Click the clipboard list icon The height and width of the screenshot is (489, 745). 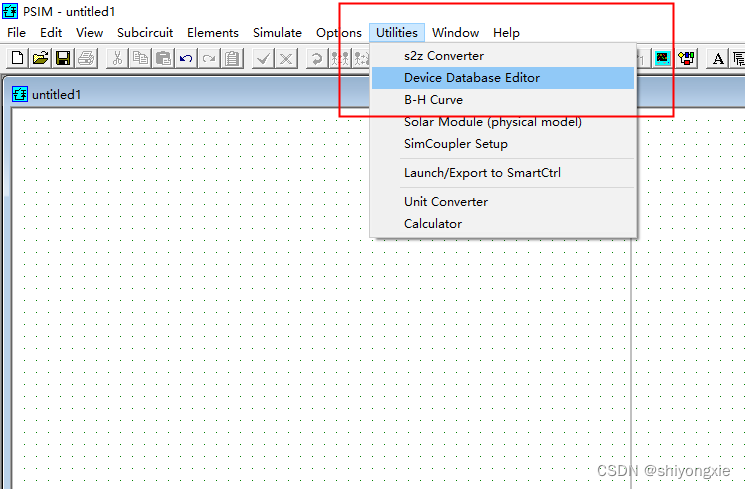point(232,58)
